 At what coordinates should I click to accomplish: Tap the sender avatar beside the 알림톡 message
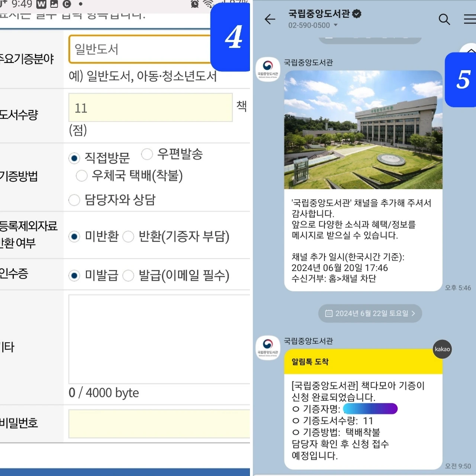[268, 347]
